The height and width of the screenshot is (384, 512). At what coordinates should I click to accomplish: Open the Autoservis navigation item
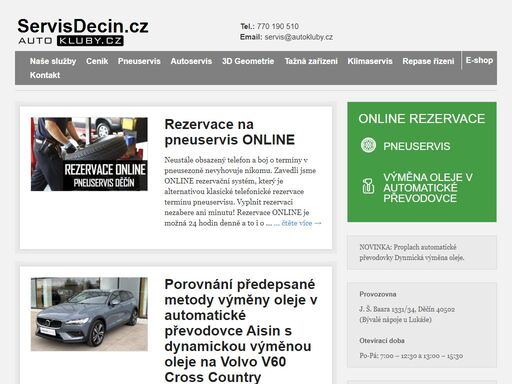pyautogui.click(x=191, y=61)
